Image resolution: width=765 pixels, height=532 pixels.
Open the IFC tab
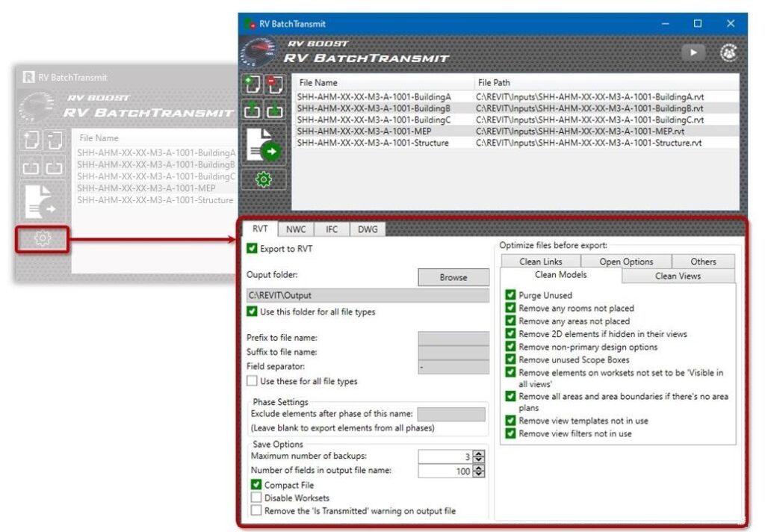point(332,229)
